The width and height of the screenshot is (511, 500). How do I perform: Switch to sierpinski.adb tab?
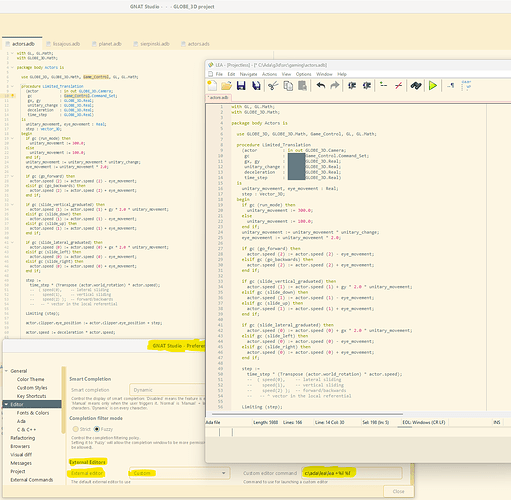pos(151,44)
